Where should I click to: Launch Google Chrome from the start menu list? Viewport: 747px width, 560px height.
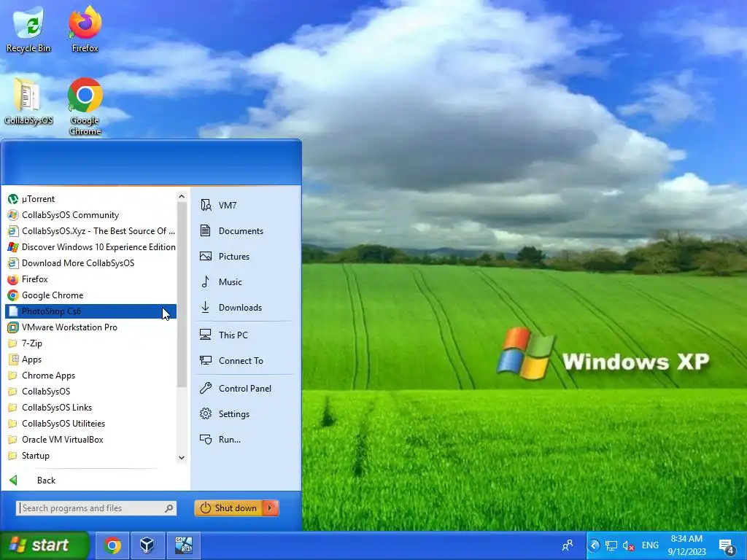tap(90, 295)
